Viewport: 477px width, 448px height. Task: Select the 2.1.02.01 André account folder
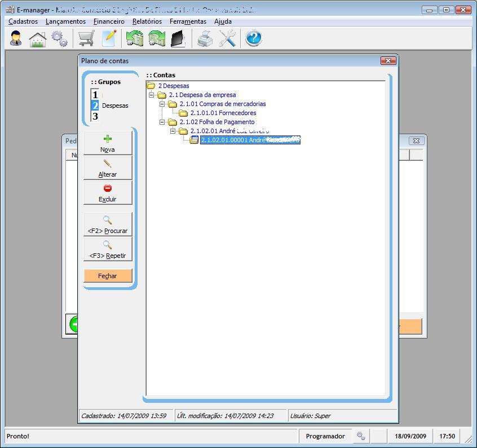coord(229,131)
